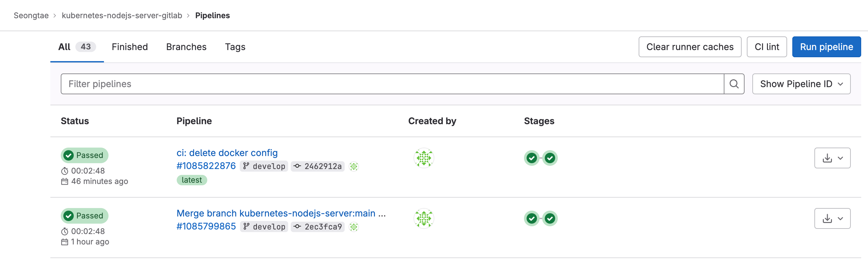Click Clear runner caches button
868x262 pixels.
[690, 47]
